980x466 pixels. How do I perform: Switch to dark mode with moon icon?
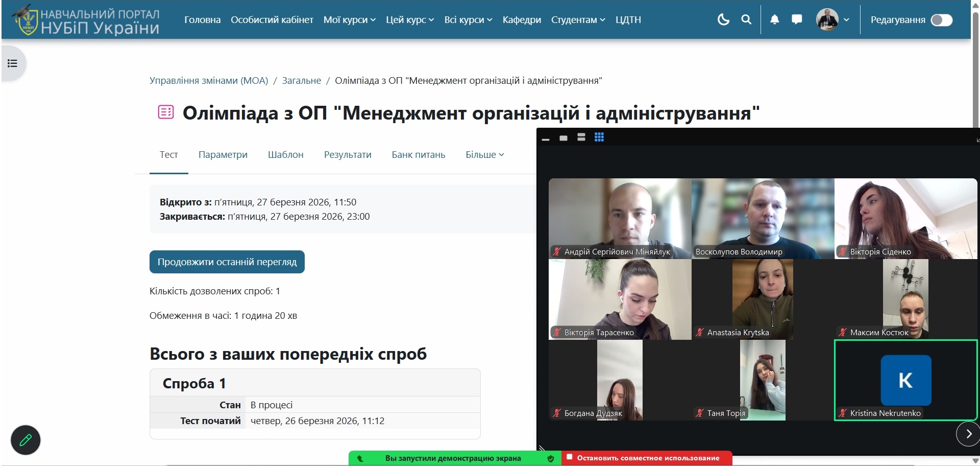[x=723, y=20]
